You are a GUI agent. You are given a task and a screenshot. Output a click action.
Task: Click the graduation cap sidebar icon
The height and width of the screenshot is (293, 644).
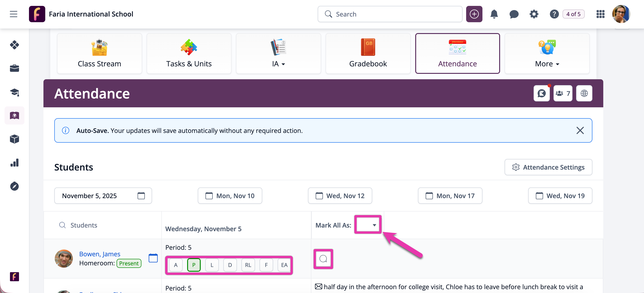click(14, 92)
